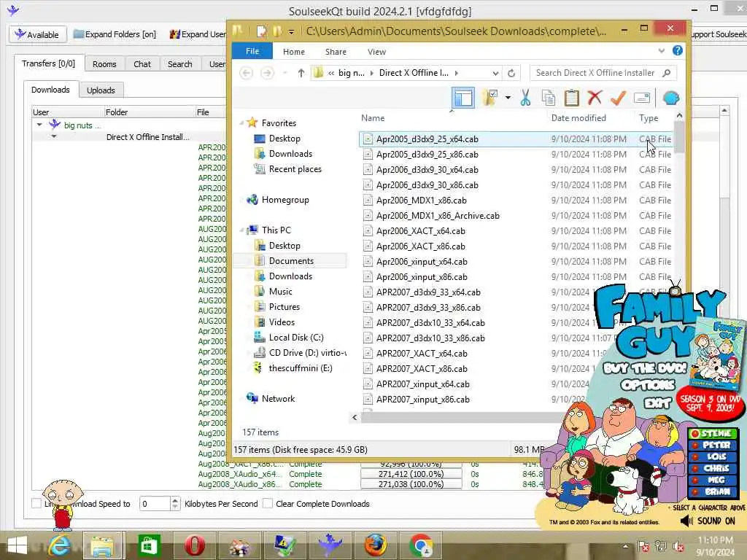Go up one folder level arrow
747x560 pixels.
click(x=301, y=73)
